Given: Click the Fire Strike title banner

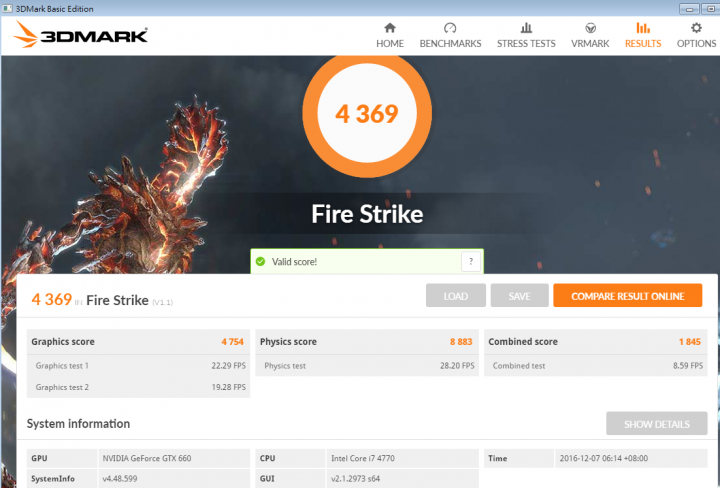Looking at the screenshot, I should pos(367,214).
